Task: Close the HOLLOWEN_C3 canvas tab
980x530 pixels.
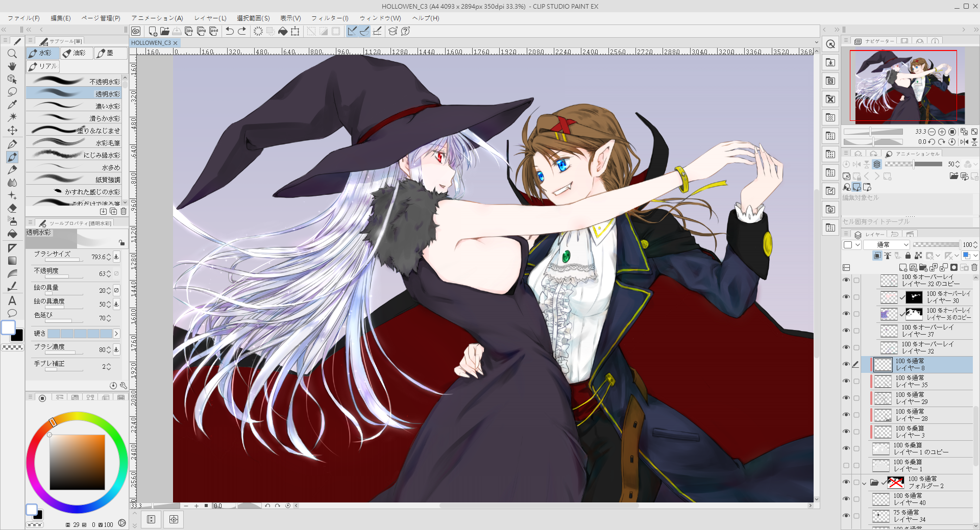Action: coord(175,43)
